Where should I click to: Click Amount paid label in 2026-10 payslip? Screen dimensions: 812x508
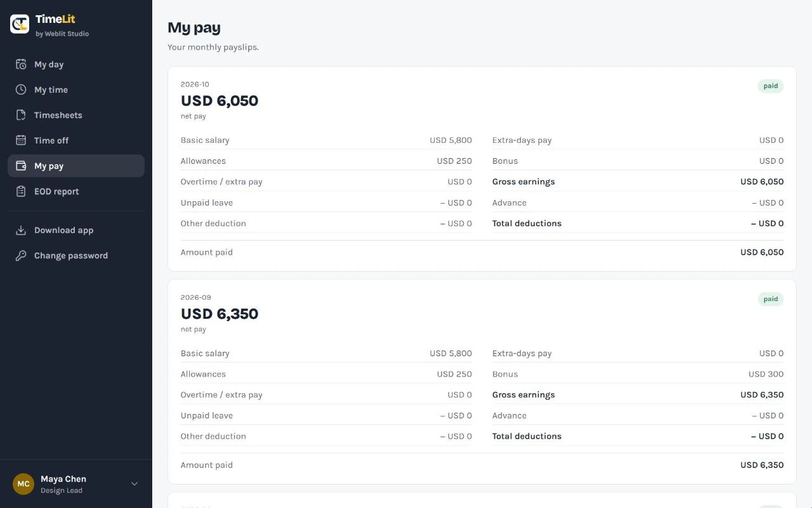coord(207,252)
